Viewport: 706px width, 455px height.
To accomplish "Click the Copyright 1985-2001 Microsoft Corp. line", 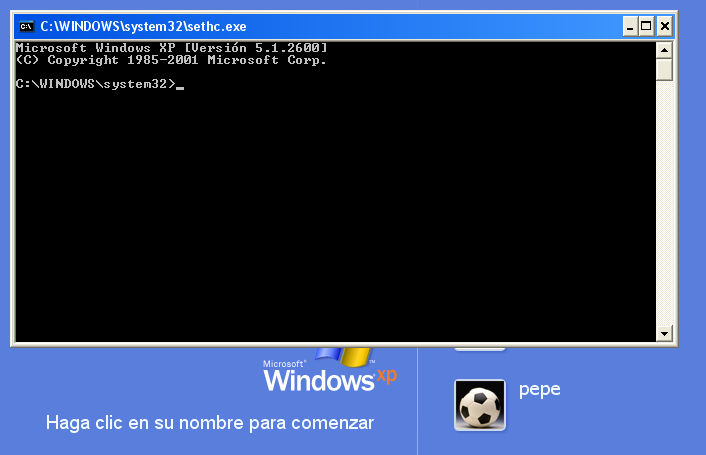I will click(x=171, y=60).
